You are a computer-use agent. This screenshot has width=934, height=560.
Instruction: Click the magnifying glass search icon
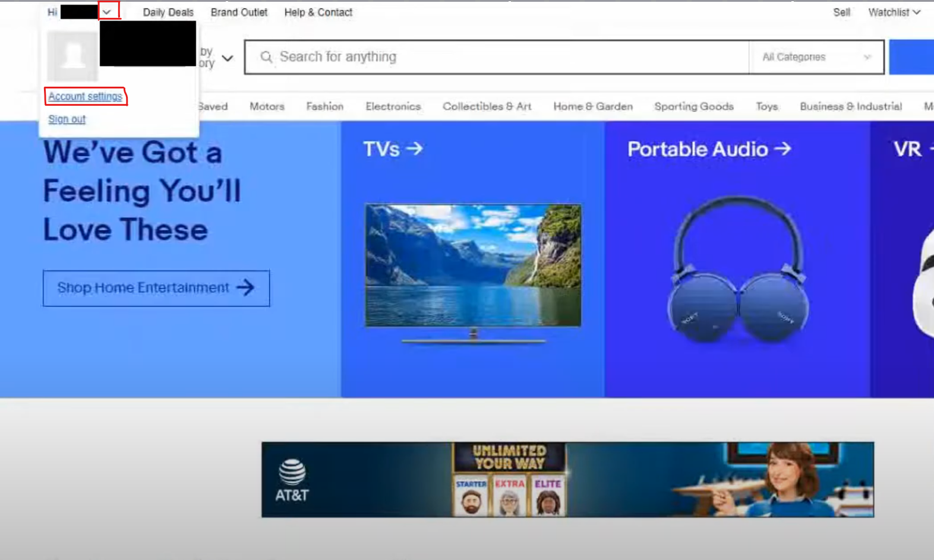[x=266, y=57]
